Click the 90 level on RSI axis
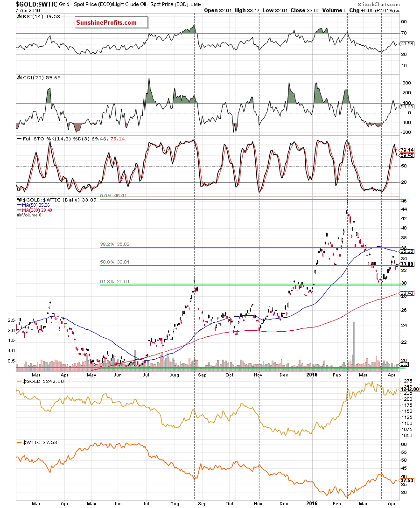 pyautogui.click(x=404, y=22)
